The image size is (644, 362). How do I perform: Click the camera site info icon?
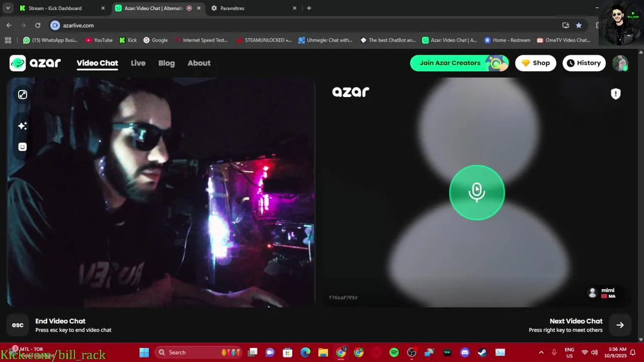(55, 25)
